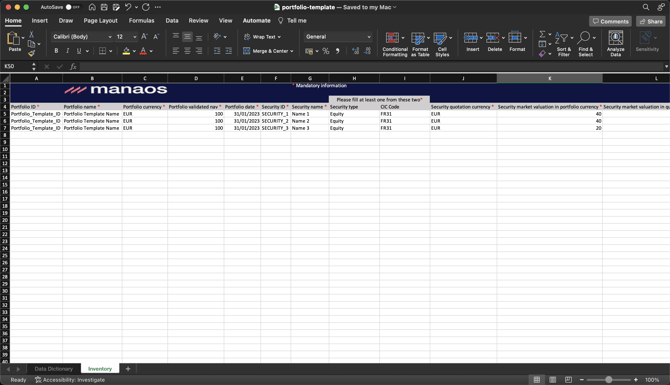Screen dimensions: 670x385
Task: Click the Copy icon
Action: pyautogui.click(x=31, y=44)
